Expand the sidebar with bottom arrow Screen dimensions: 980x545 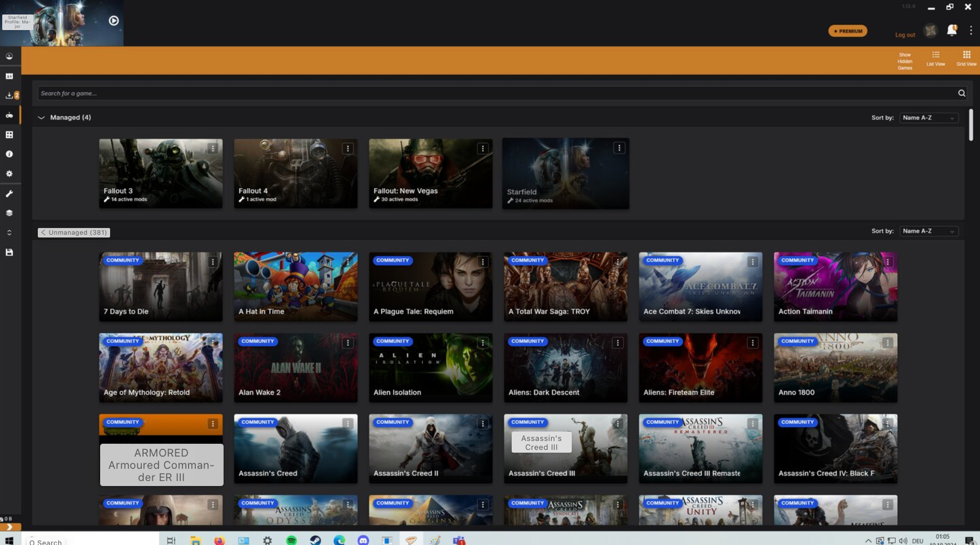coord(10,527)
